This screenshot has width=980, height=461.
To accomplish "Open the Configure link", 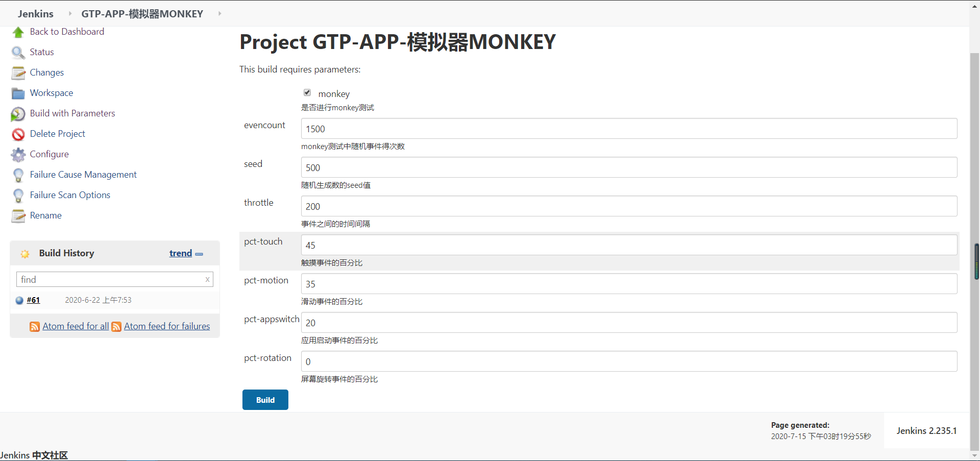I will (49, 154).
